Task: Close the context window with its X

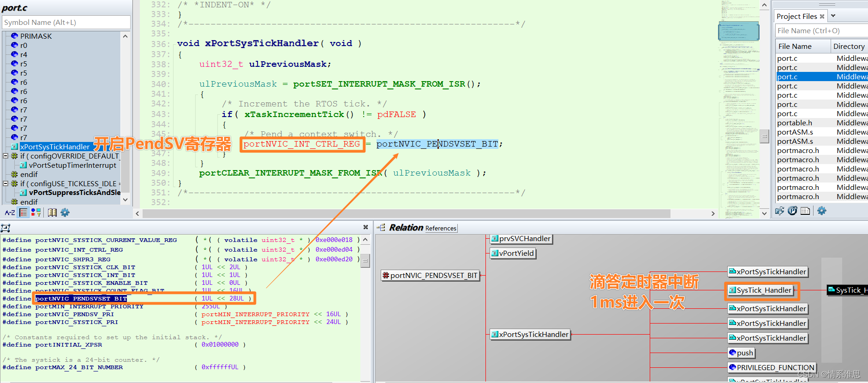Action: click(x=365, y=227)
